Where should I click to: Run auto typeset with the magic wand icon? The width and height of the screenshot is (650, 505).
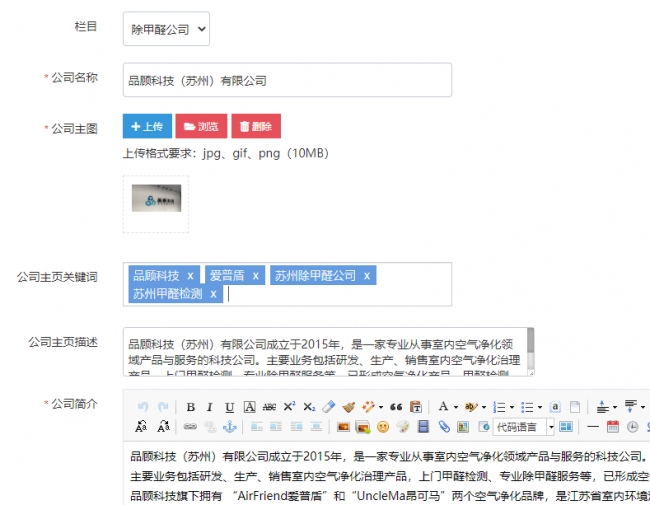coord(368,407)
